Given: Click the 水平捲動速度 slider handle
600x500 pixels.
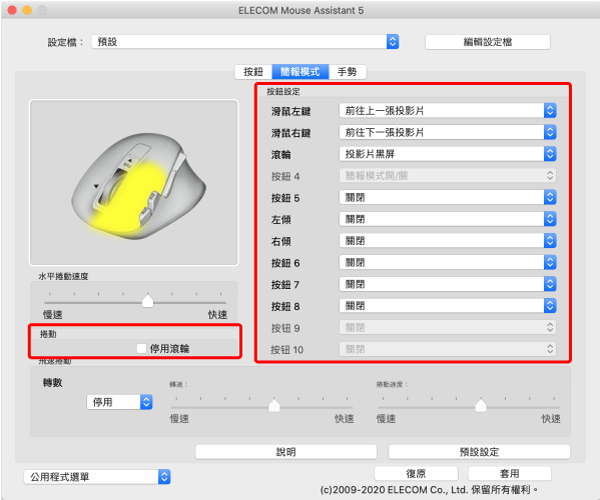Looking at the screenshot, I should point(147,301).
